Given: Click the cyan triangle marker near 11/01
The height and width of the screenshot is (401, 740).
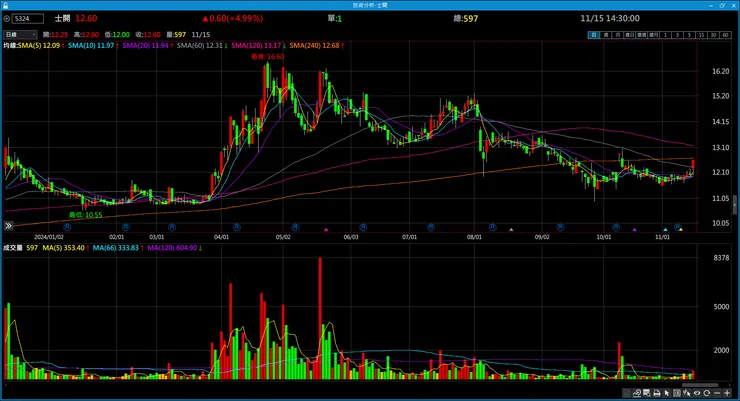Looking at the screenshot, I should click(x=665, y=230).
